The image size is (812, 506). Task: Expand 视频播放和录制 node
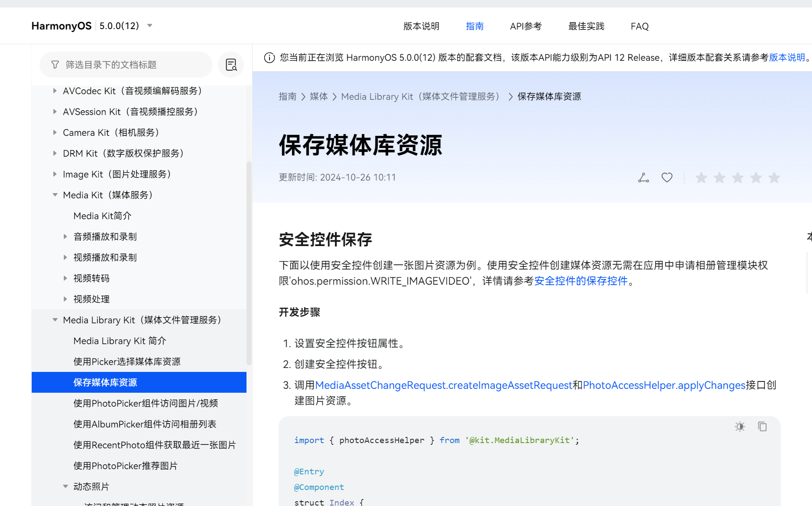click(65, 257)
